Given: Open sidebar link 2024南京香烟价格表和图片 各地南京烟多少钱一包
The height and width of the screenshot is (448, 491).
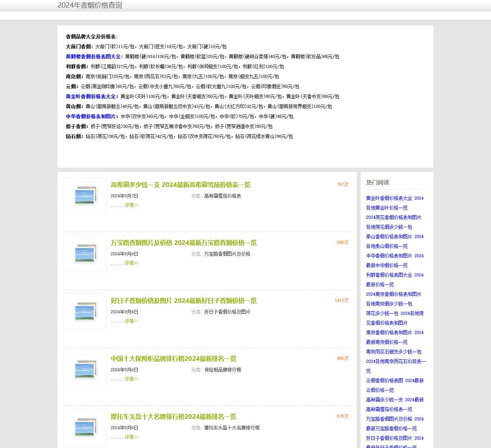Looking at the screenshot, I should pyautogui.click(x=394, y=299).
